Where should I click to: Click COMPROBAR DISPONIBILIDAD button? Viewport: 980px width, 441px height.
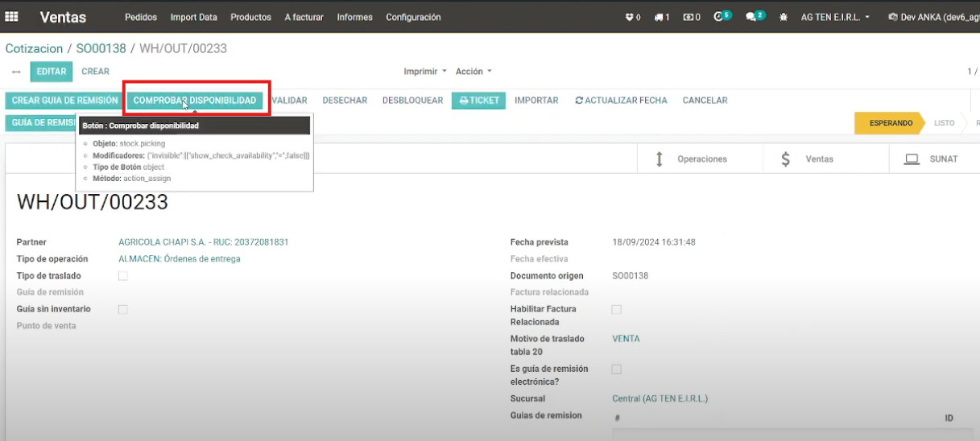click(x=195, y=101)
